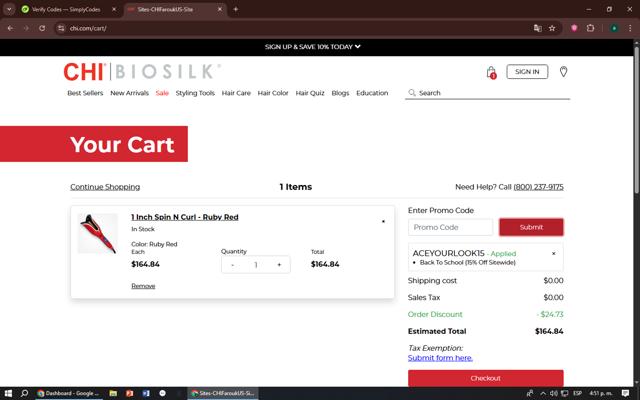Image resolution: width=640 pixels, height=400 pixels.
Task: Click the search magnifier icon in site header
Action: 412,93
